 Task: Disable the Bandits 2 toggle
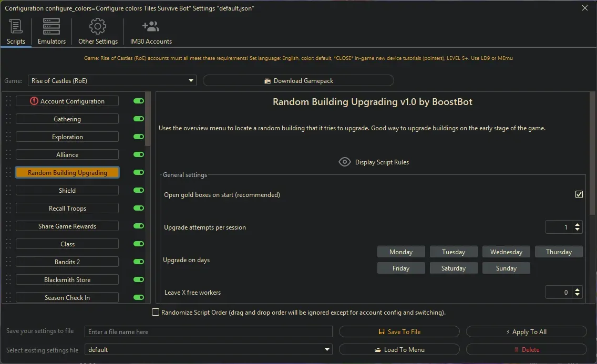coord(139,262)
